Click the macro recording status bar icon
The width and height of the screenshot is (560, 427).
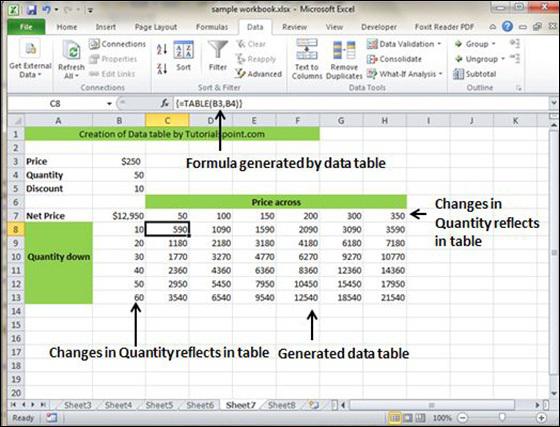pyautogui.click(x=51, y=417)
